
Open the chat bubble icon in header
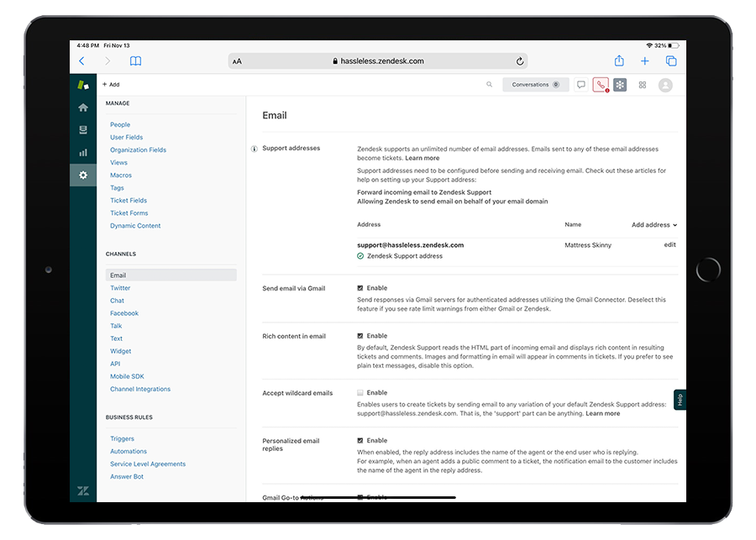coord(581,85)
